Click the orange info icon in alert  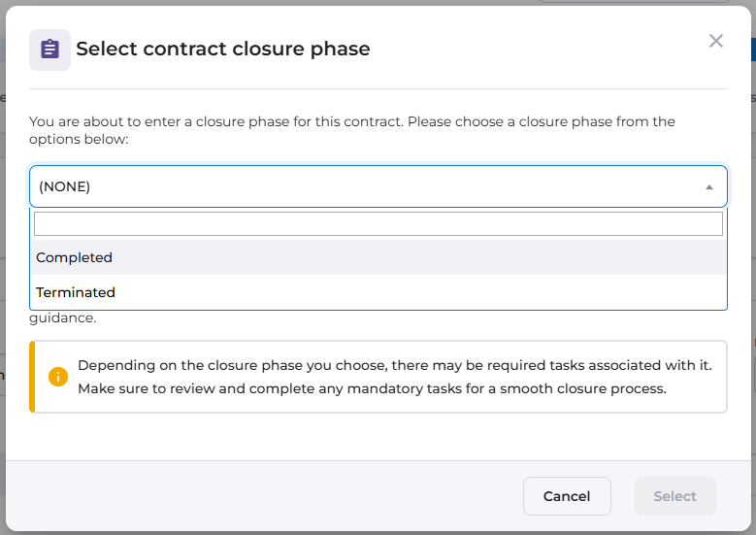click(58, 377)
